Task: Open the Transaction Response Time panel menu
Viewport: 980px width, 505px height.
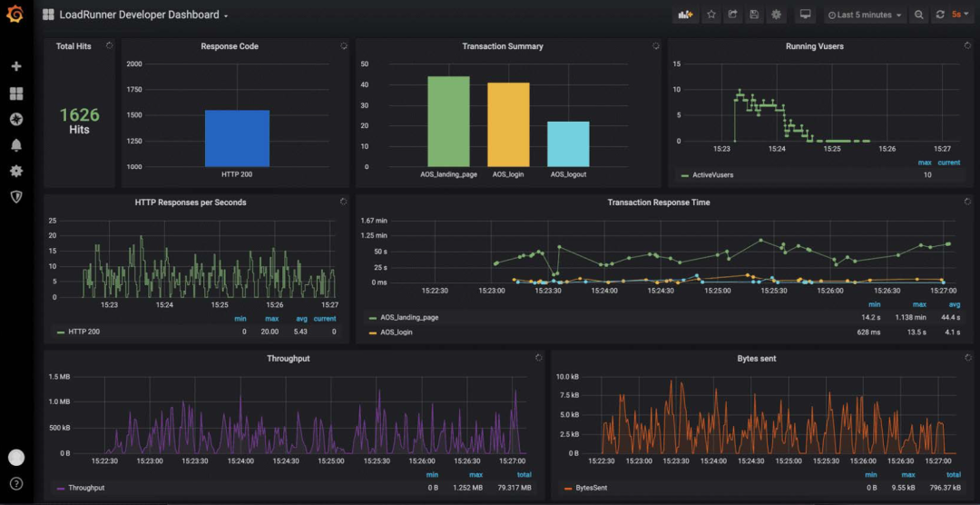Action: [659, 203]
